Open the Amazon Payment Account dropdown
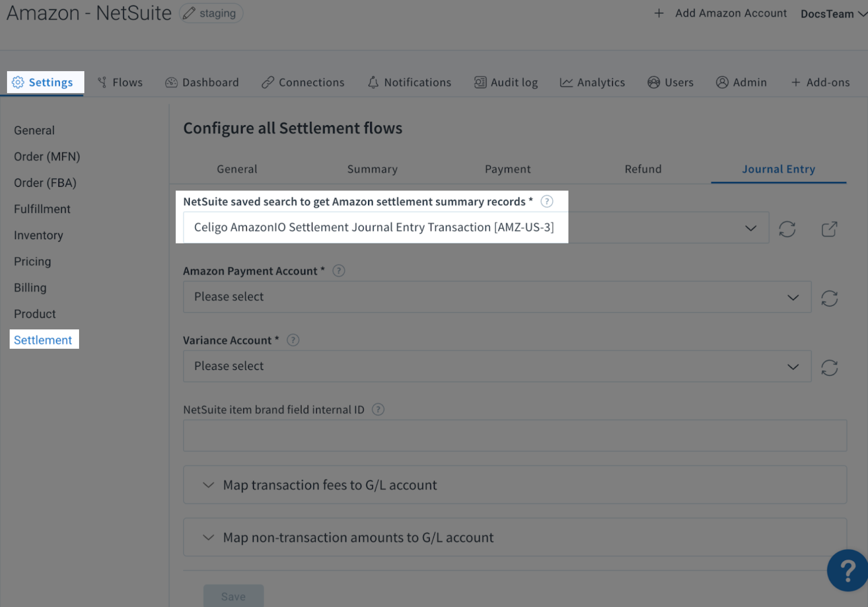The height and width of the screenshot is (607, 868). coord(497,297)
